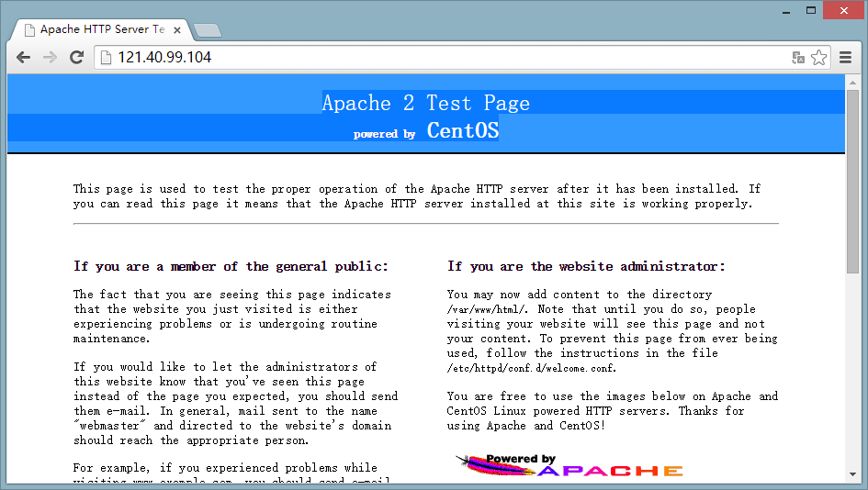Click the forward navigation arrow
This screenshot has width=868, height=490.
[x=50, y=57]
